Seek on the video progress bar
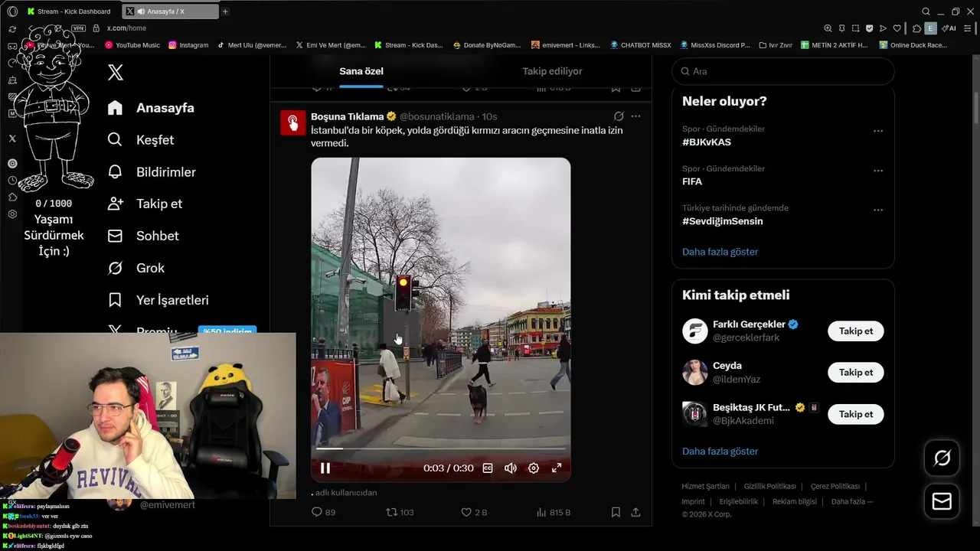The image size is (980, 551). pyautogui.click(x=440, y=449)
